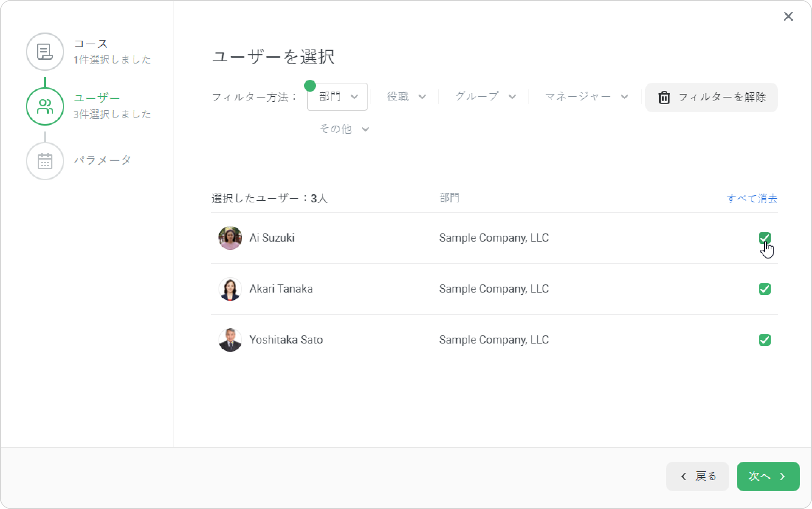The image size is (812, 509).
Task: Click the Parameters step calendar icon
Action: pyautogui.click(x=45, y=161)
